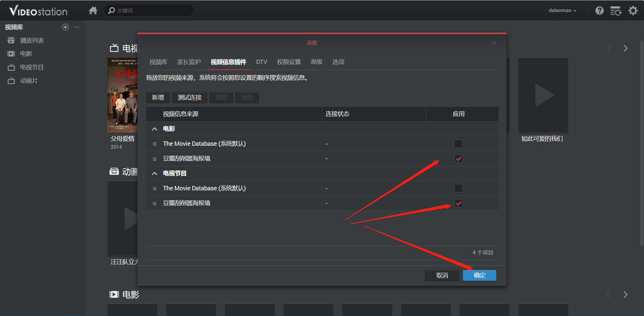Click the 确定 button
The width and height of the screenshot is (644, 316).
tap(480, 275)
